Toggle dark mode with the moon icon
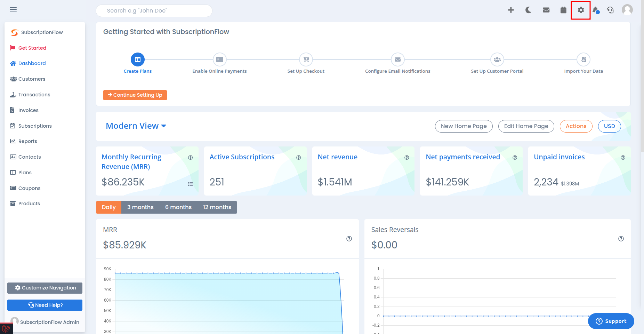The height and width of the screenshot is (334, 644). [x=528, y=10]
